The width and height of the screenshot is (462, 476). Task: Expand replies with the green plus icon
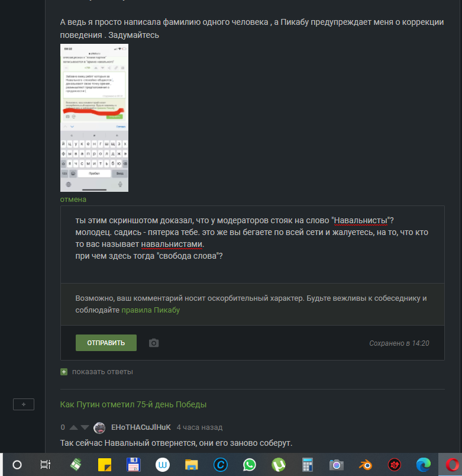pos(64,372)
